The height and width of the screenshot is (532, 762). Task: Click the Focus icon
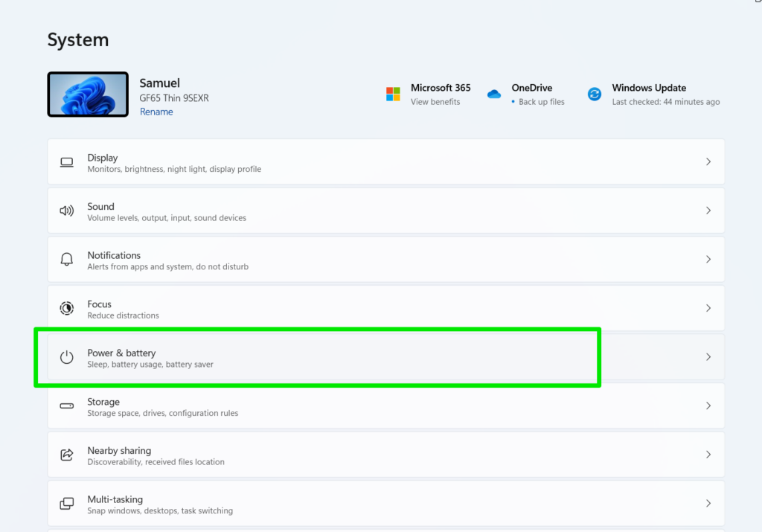pyautogui.click(x=66, y=308)
